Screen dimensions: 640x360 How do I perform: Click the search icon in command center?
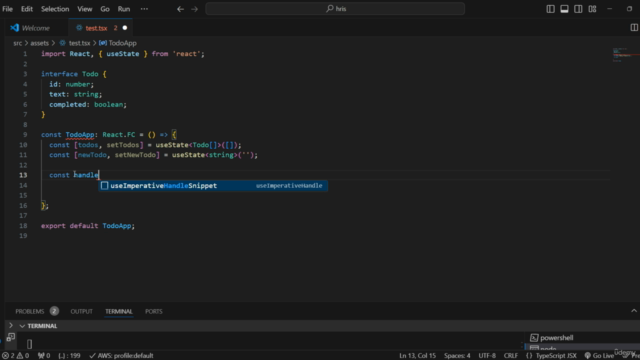point(329,9)
